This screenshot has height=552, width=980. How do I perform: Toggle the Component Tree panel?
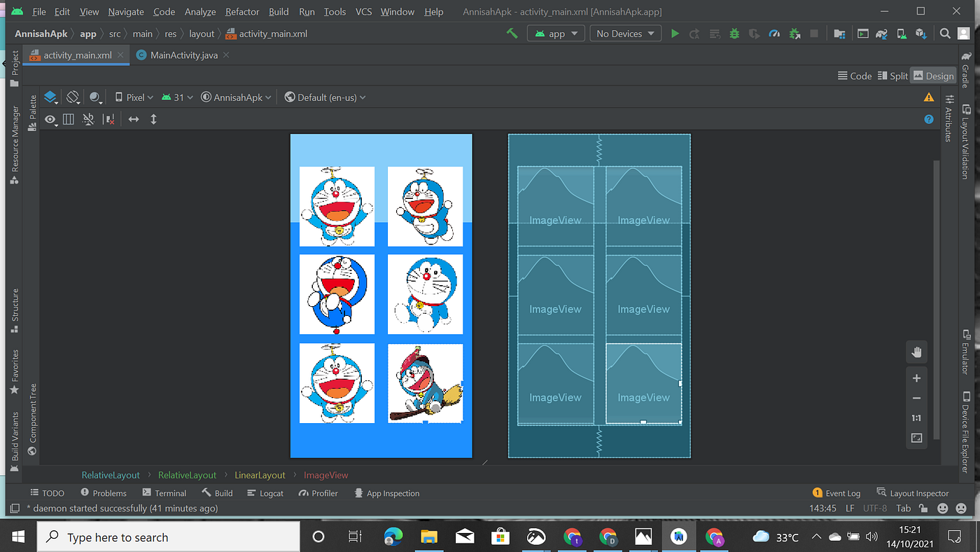click(x=32, y=419)
